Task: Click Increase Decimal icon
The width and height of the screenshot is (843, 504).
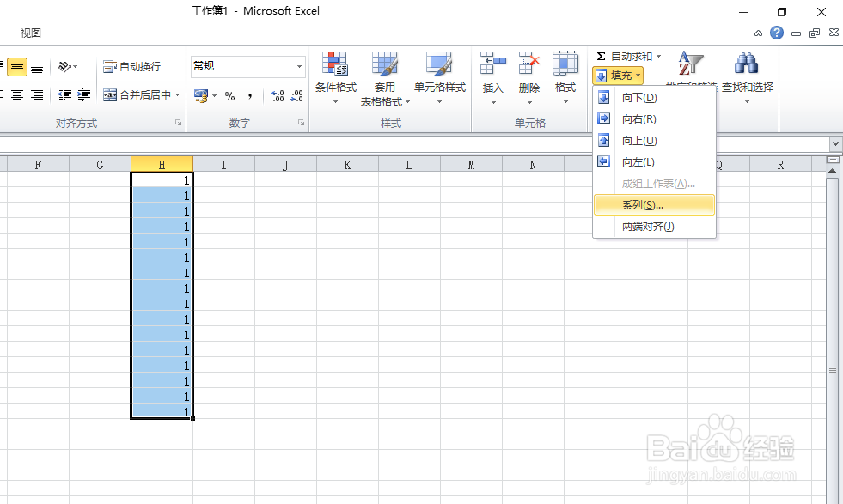Action: click(278, 96)
